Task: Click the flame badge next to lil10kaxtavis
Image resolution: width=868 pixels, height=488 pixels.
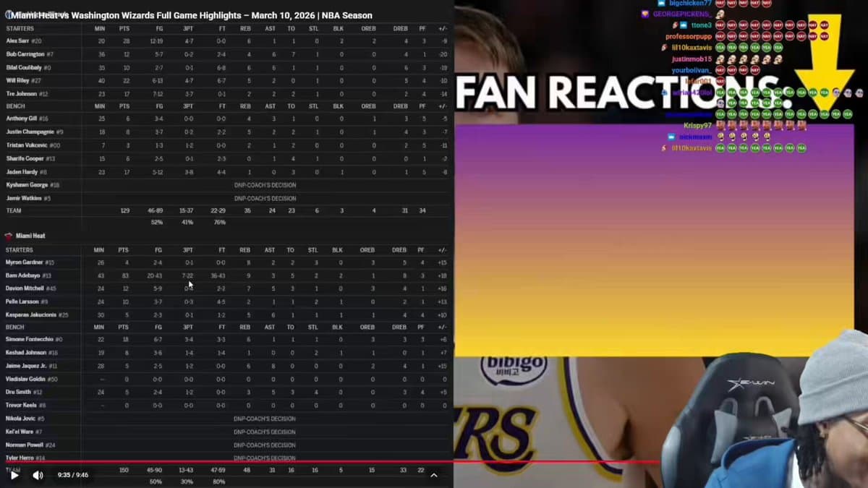Action: [x=663, y=47]
